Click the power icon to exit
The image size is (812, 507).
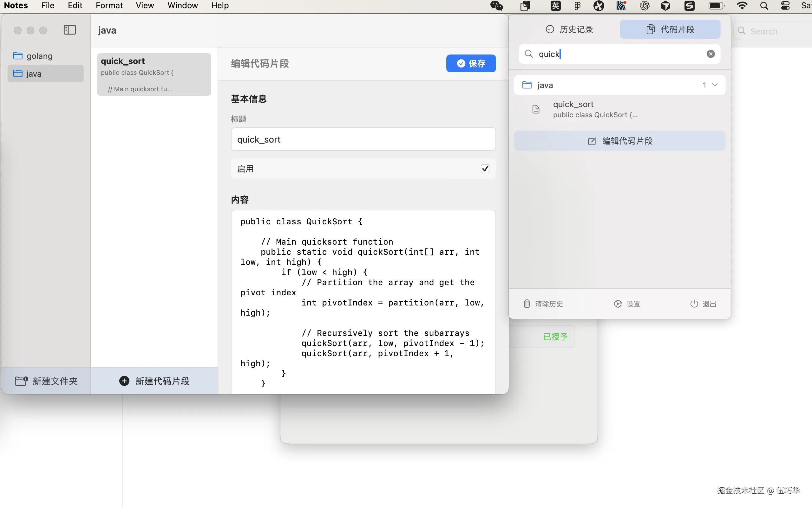point(693,304)
